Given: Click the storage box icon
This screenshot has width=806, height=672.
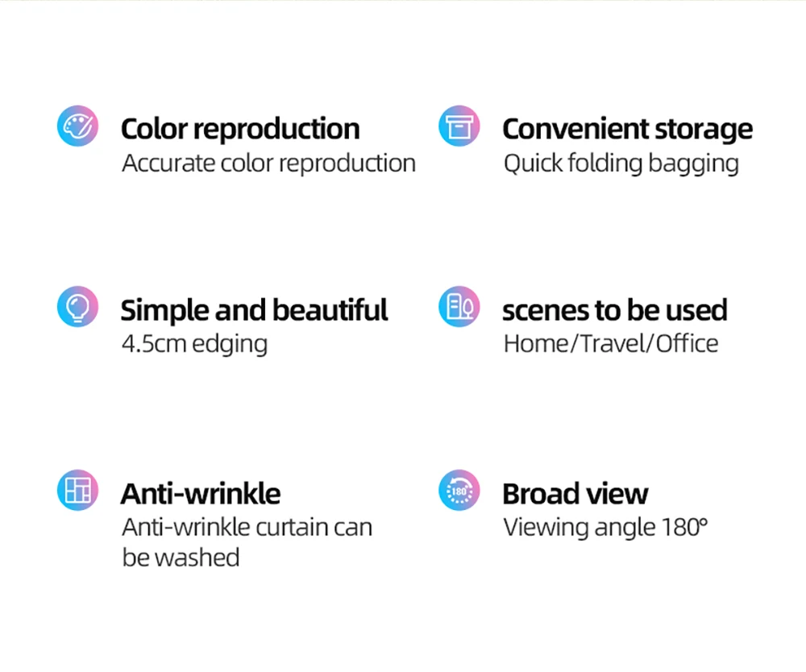Looking at the screenshot, I should 459,126.
